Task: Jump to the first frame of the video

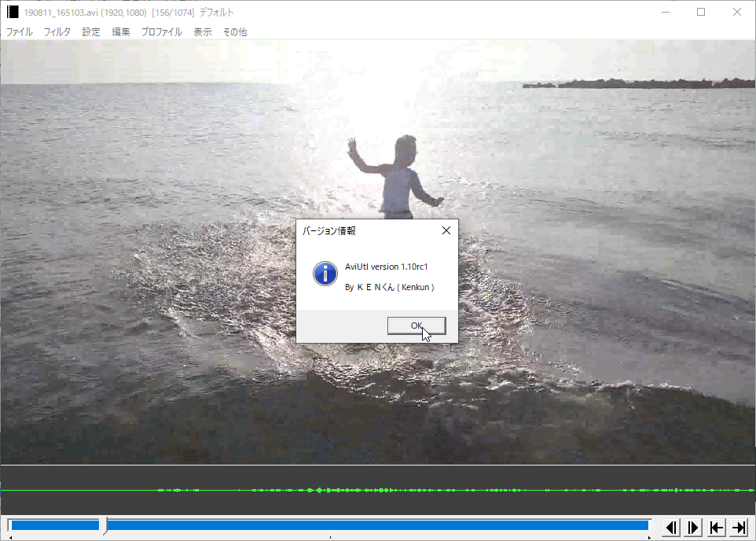Action: click(x=715, y=527)
